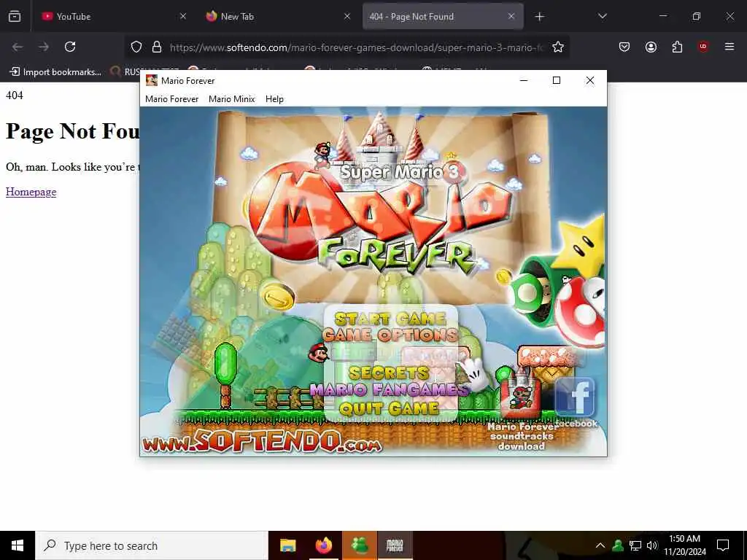Follow the Homepage link on 404 page
This screenshot has width=747, height=560.
(x=31, y=192)
